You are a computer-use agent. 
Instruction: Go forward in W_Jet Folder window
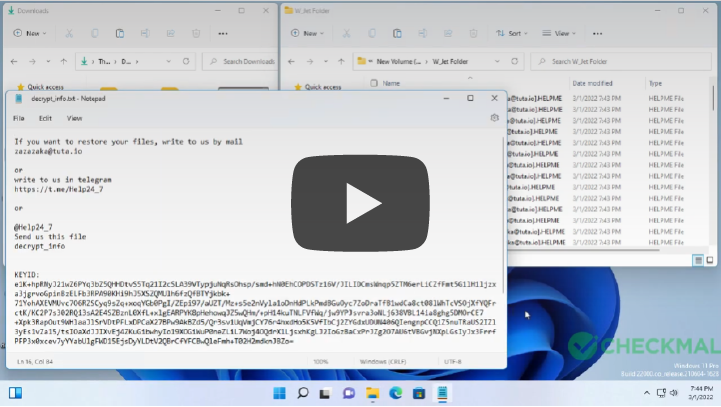310,61
